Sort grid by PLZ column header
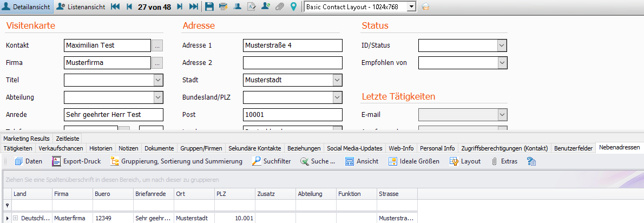This screenshot has width=644, height=223. coord(234,194)
